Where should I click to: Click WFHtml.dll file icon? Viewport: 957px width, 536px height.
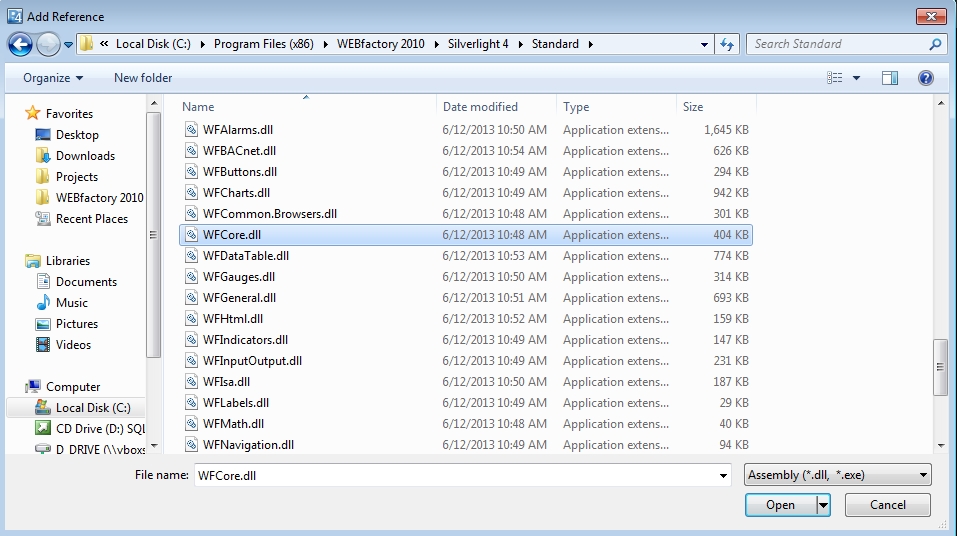tap(192, 319)
